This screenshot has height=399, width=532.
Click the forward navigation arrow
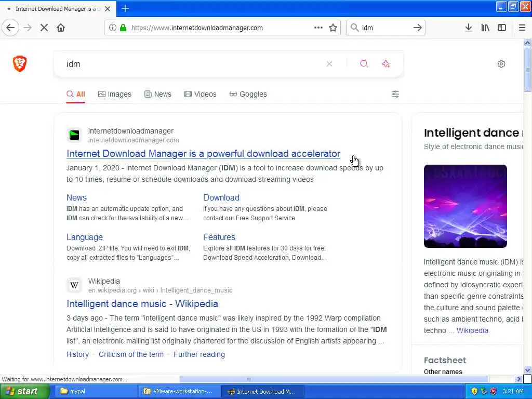28,28
